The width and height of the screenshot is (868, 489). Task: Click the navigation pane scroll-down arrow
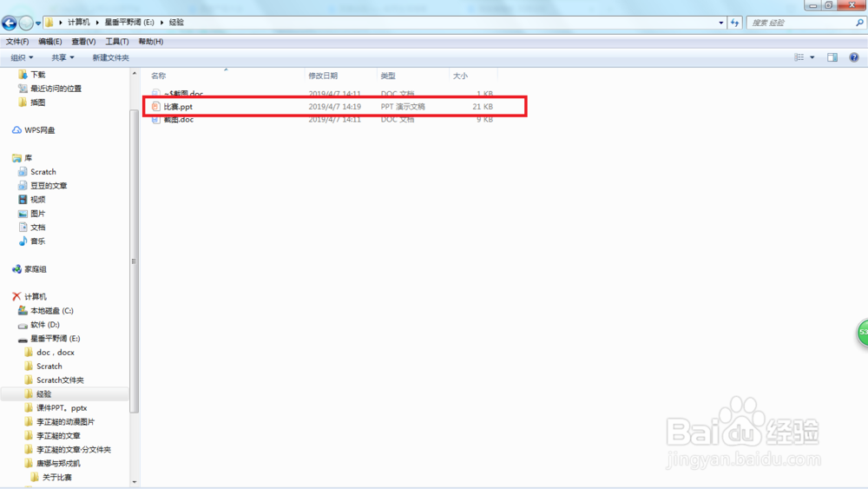134,482
